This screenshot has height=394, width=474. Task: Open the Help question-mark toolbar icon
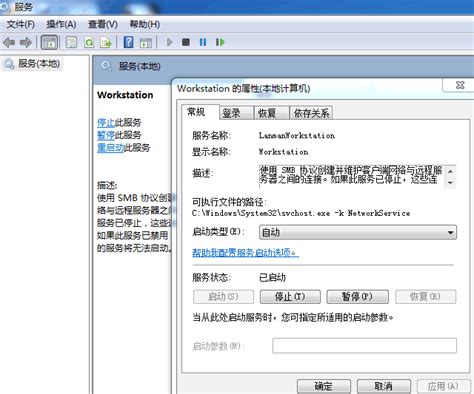point(128,42)
